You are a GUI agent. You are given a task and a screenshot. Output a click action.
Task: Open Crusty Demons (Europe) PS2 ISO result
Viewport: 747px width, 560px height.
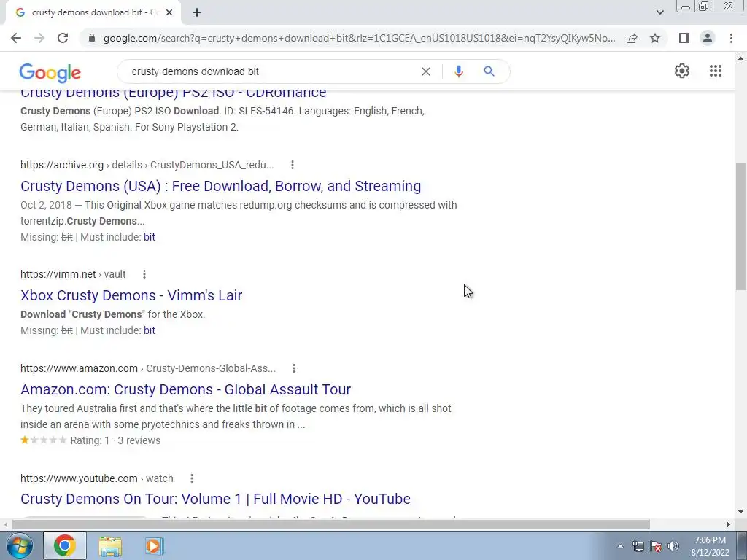(174, 93)
